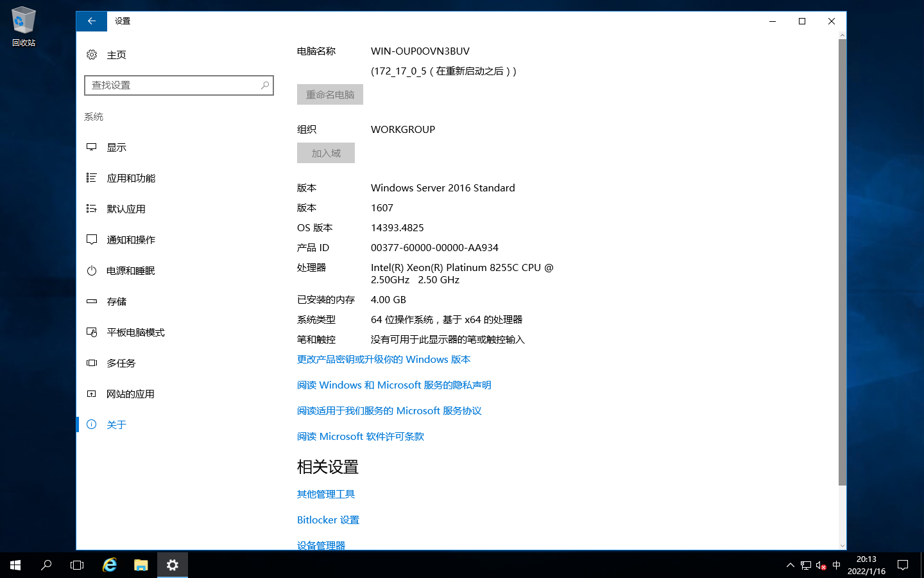
Task: Open the Microsoft 软件许可条款 link
Action: (361, 436)
